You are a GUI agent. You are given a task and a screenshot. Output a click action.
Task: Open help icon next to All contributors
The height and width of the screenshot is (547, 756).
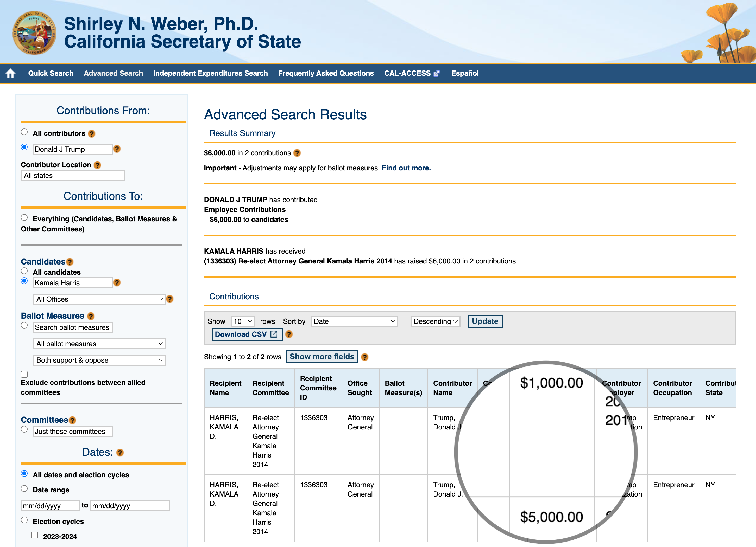tap(92, 134)
